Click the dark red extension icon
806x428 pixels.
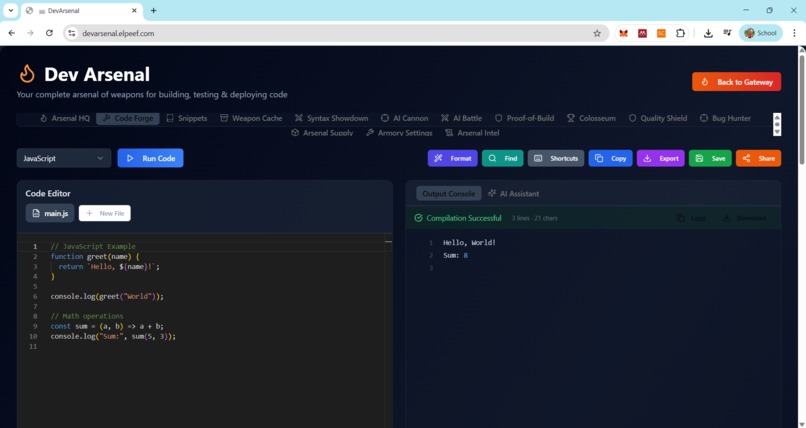tap(643, 33)
